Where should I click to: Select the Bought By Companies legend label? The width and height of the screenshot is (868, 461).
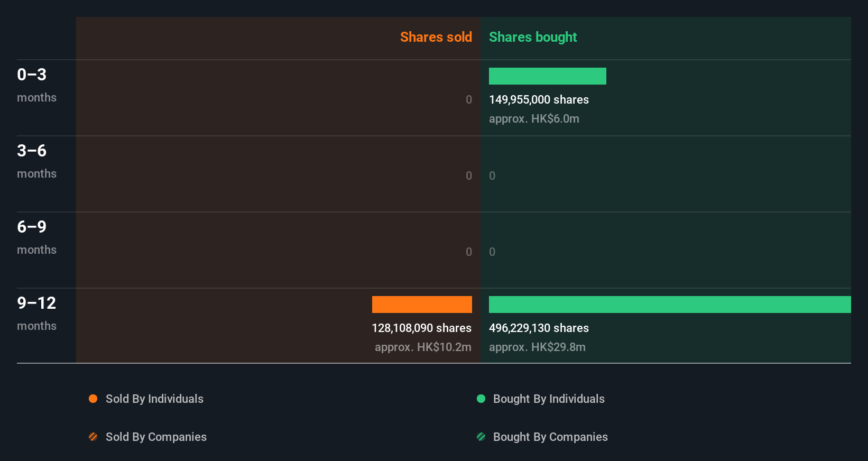point(550,437)
